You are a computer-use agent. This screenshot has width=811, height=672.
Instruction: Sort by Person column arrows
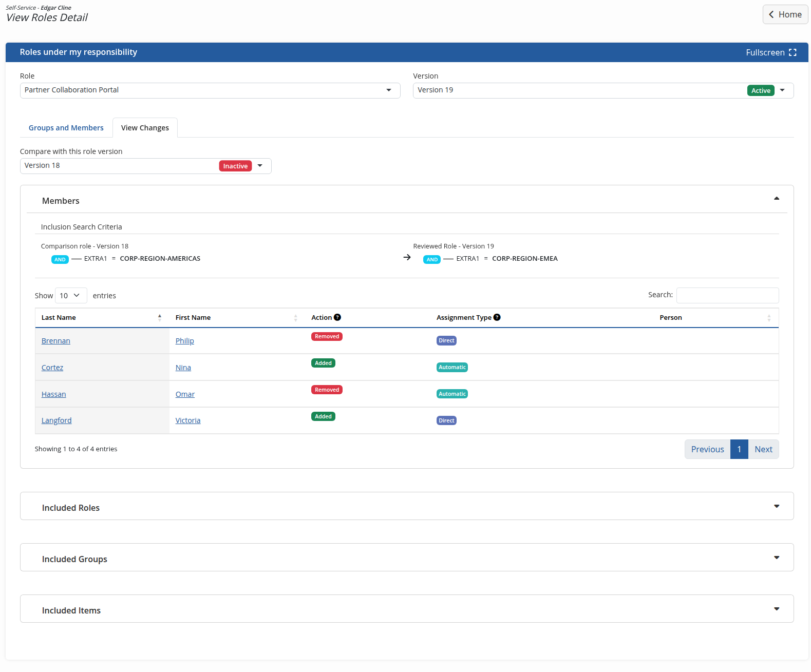pos(769,318)
